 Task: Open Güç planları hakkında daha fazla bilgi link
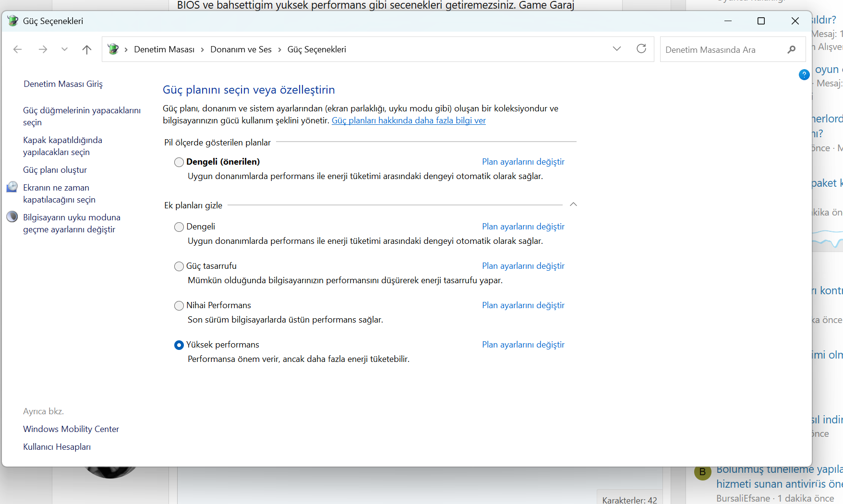409,120
